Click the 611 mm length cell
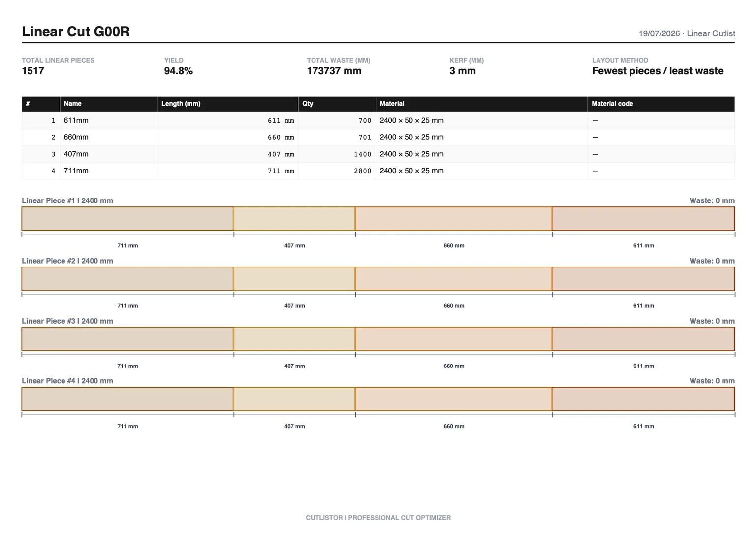 coord(227,120)
